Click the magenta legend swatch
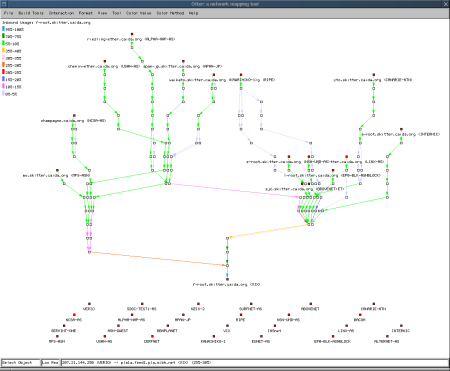450x371 pixels. 4,86
